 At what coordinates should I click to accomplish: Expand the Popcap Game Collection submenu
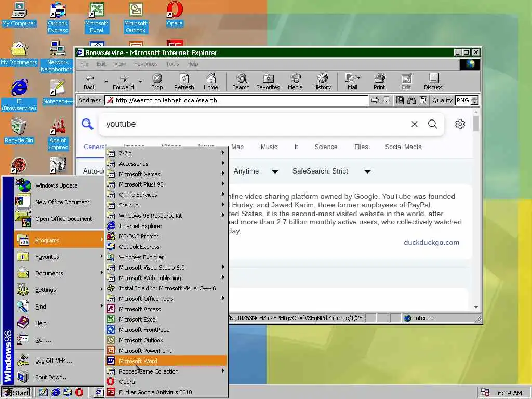coord(166,371)
